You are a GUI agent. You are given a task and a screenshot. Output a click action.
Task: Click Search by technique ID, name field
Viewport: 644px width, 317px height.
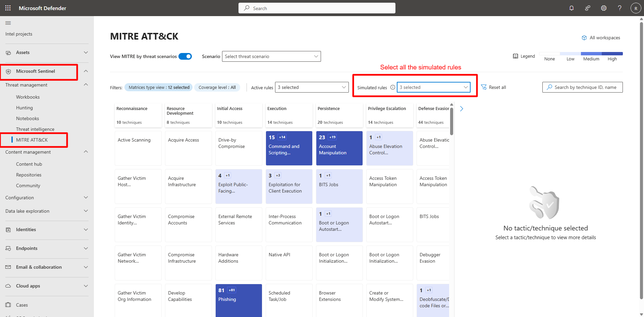click(582, 87)
